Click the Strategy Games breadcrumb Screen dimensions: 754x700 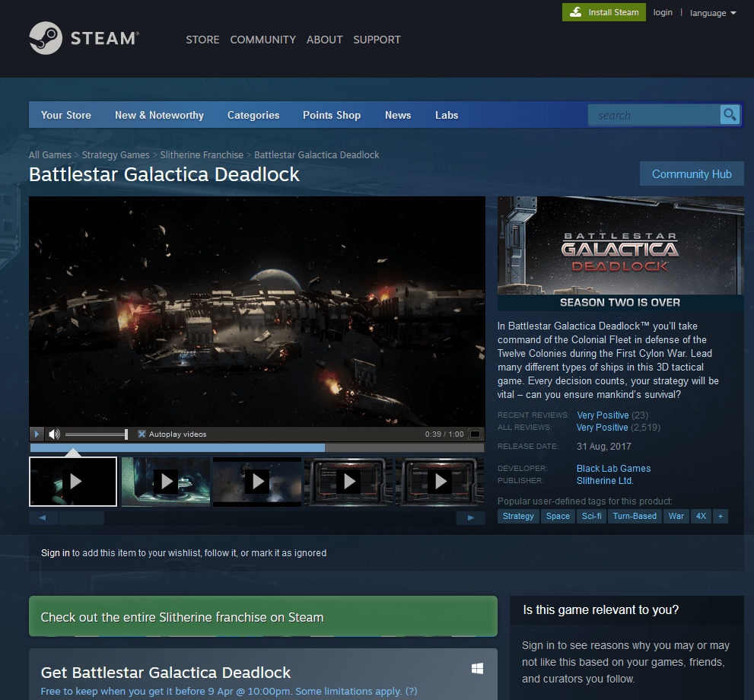pos(116,154)
